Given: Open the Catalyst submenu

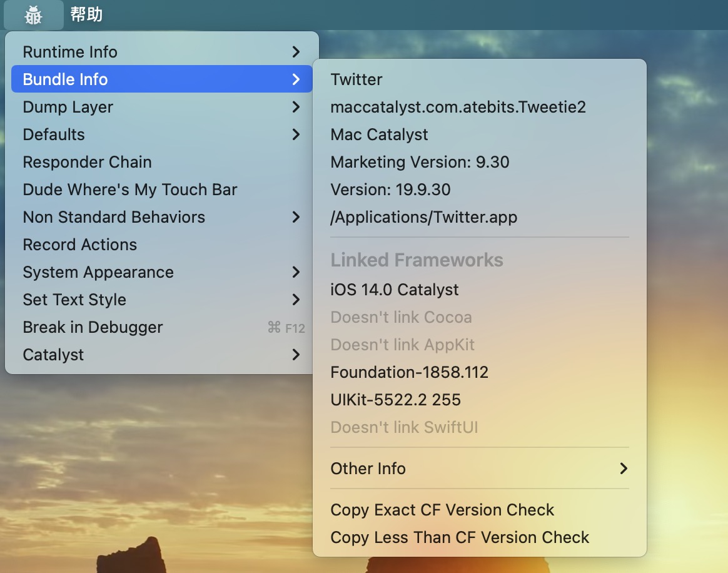Looking at the screenshot, I should coord(161,355).
